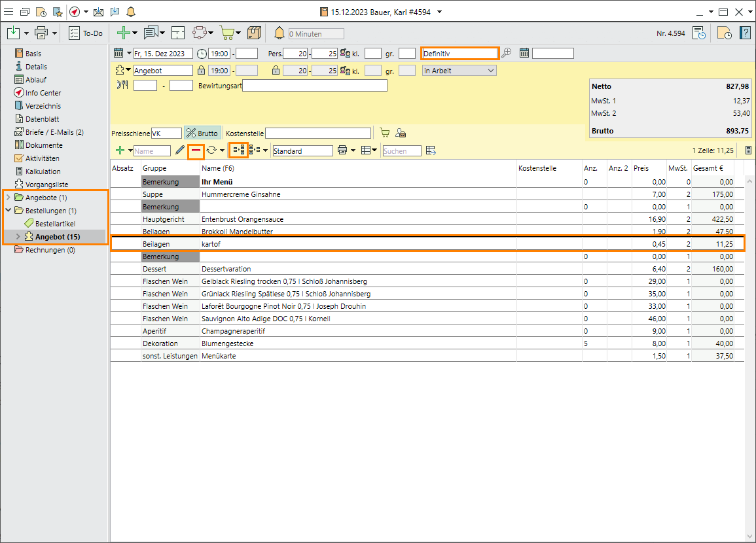Screen dimensions: 756x543
Task: Click the package box icon in toolbar
Action: pyautogui.click(x=255, y=33)
